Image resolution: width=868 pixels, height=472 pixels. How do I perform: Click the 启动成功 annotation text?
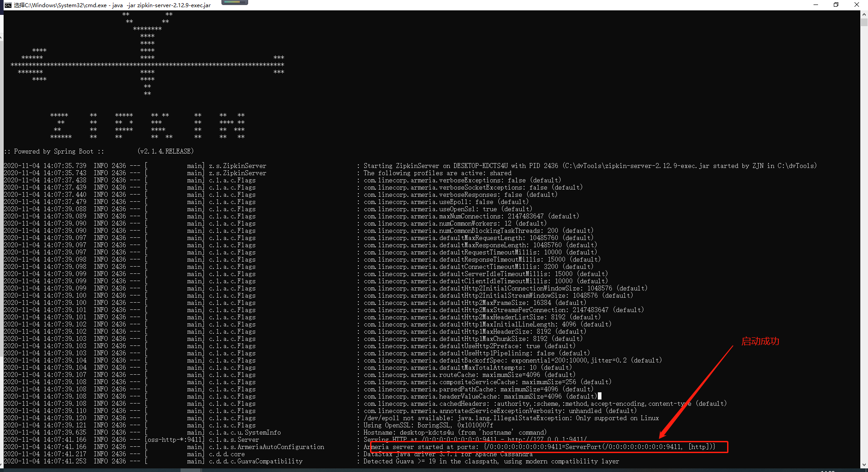point(760,342)
